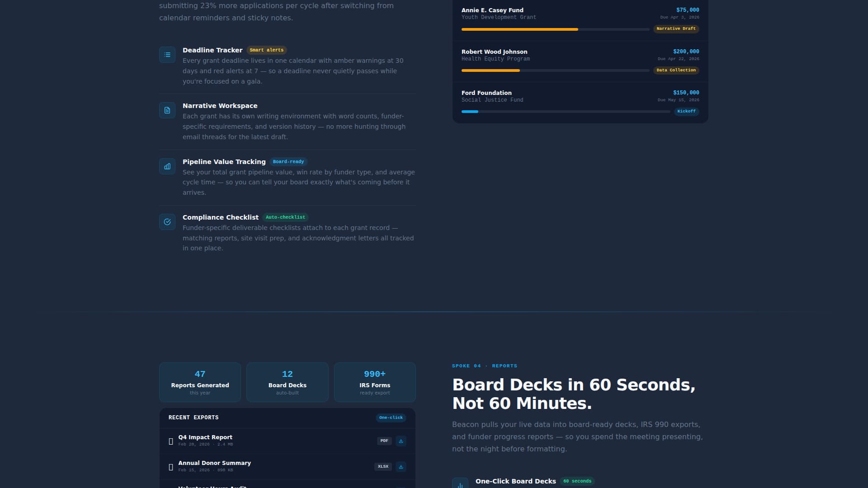Open the 990+ IRS Forms stat card
This screenshot has height=488, width=868.
(x=375, y=382)
